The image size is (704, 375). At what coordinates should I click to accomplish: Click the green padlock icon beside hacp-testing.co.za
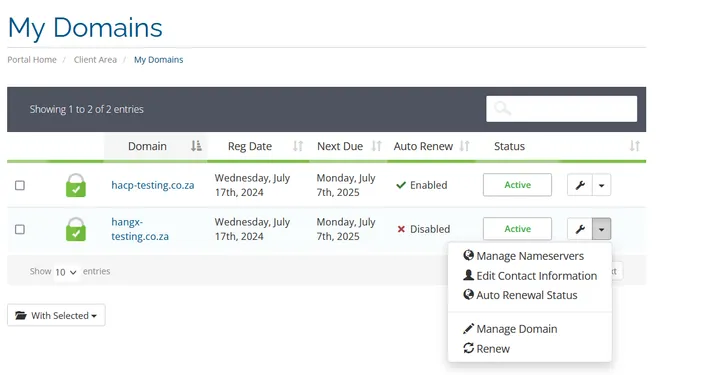point(76,185)
